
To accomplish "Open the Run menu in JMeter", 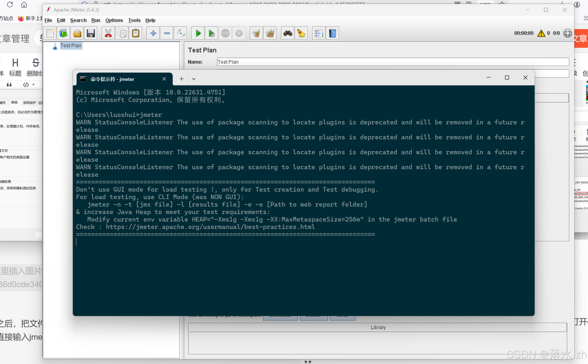I will 96,20.
